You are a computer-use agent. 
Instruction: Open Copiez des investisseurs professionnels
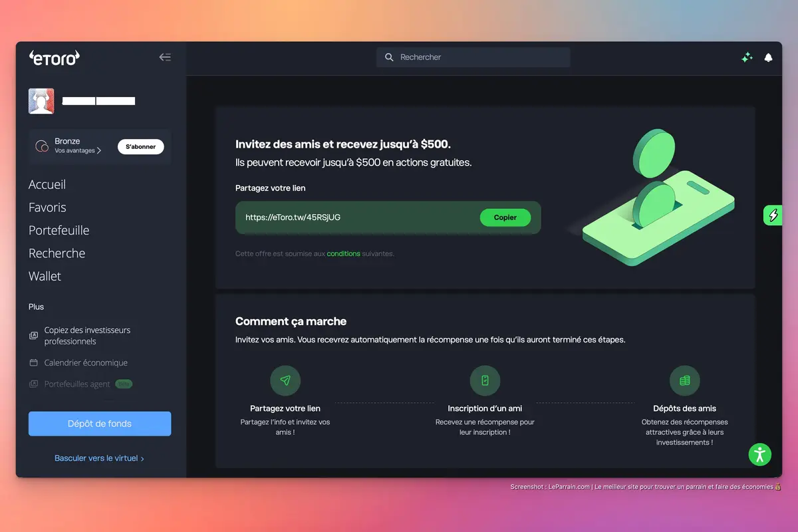87,336
